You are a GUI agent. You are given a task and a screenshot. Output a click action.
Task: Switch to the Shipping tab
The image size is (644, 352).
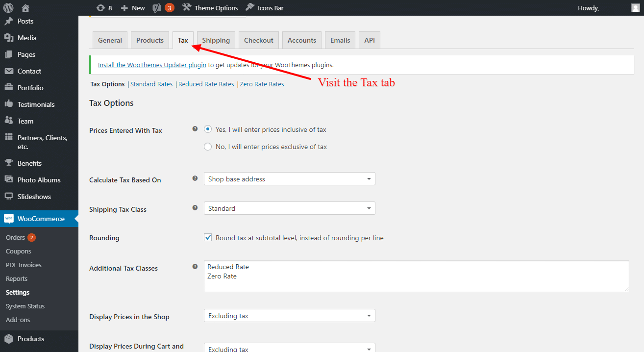(x=216, y=40)
